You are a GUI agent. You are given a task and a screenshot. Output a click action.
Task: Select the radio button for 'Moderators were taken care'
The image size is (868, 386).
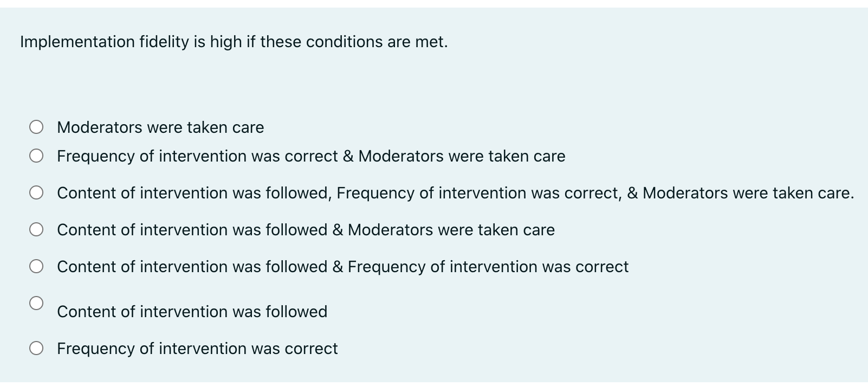(x=37, y=127)
